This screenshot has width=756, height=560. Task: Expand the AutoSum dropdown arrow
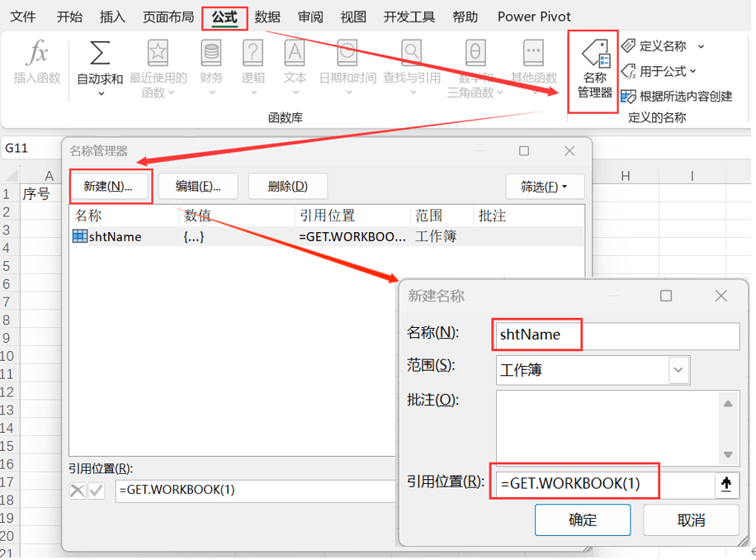click(102, 93)
